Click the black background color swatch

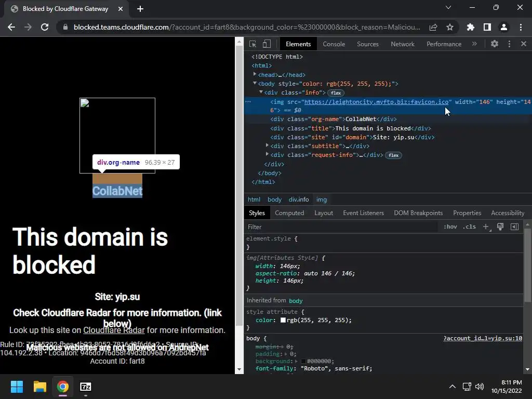[x=303, y=362]
